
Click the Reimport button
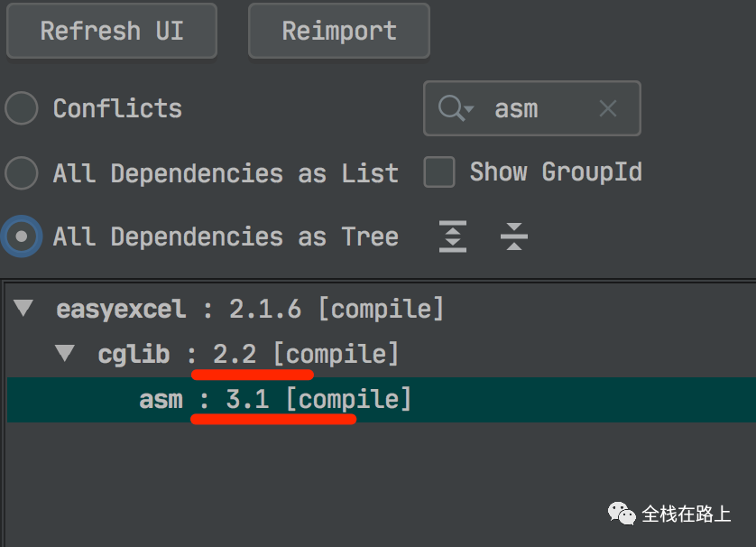339,31
